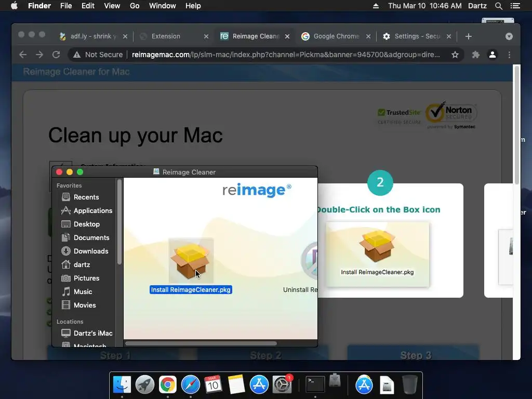Screen dimensions: 532x399
Task: Open Movies in Finder sidebar
Action: (79, 305)
